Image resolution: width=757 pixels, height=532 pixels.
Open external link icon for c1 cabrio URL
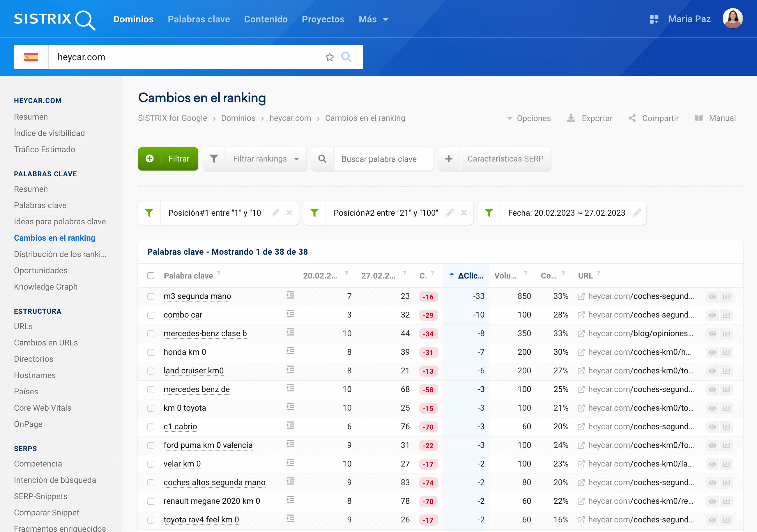[581, 427]
